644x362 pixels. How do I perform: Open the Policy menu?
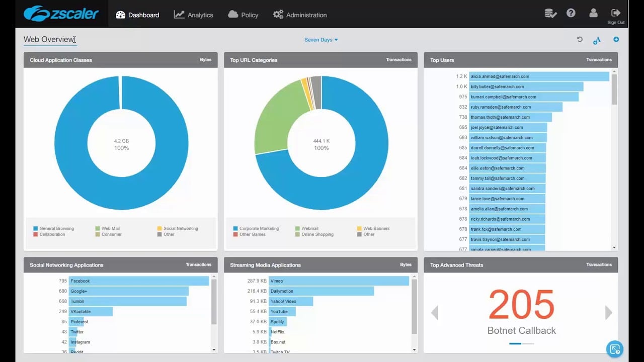click(x=243, y=15)
